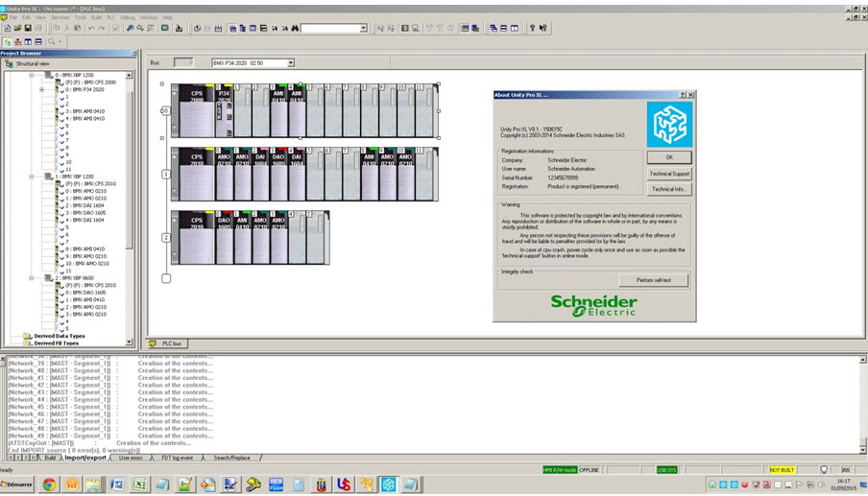Click the question mark Help icon
Screen dimensions: 868x496
(x=532, y=28)
